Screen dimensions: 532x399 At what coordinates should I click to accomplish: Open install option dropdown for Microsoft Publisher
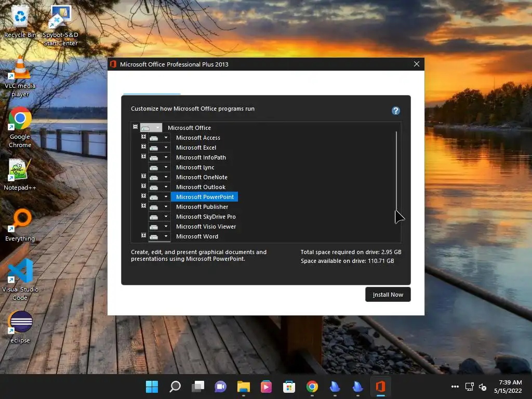[x=159, y=207]
